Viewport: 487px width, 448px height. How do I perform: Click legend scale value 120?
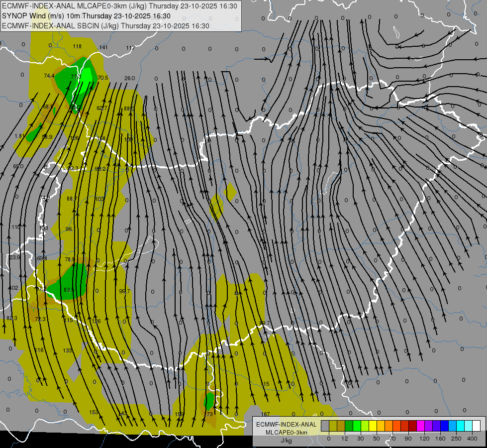tap(424, 439)
